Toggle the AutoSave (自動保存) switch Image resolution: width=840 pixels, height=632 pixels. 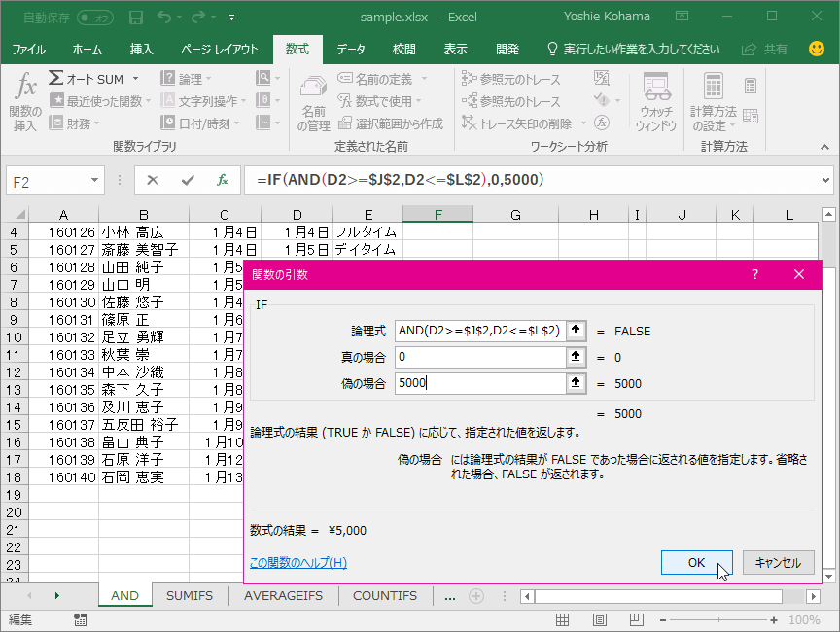pyautogui.click(x=95, y=18)
